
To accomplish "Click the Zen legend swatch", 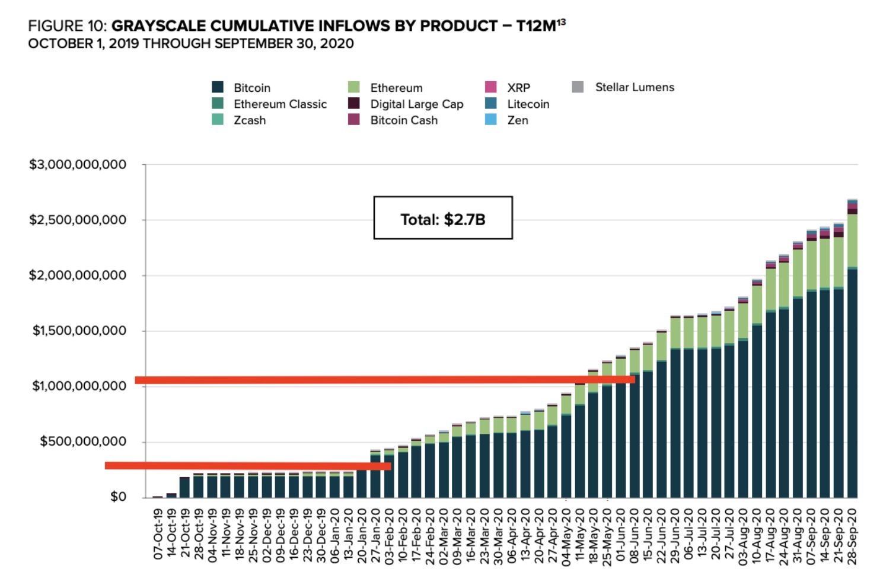I will 490,120.
